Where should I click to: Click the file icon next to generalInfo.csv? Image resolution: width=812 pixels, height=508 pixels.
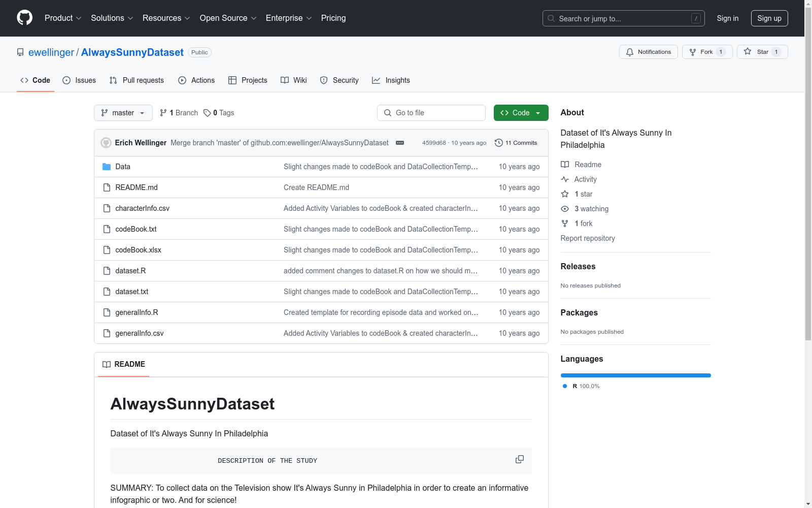pos(107,333)
